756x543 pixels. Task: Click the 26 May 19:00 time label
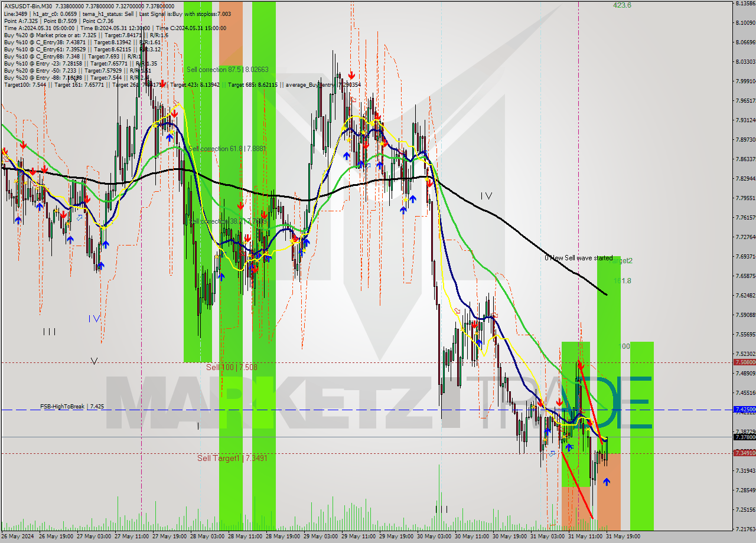(x=56, y=537)
